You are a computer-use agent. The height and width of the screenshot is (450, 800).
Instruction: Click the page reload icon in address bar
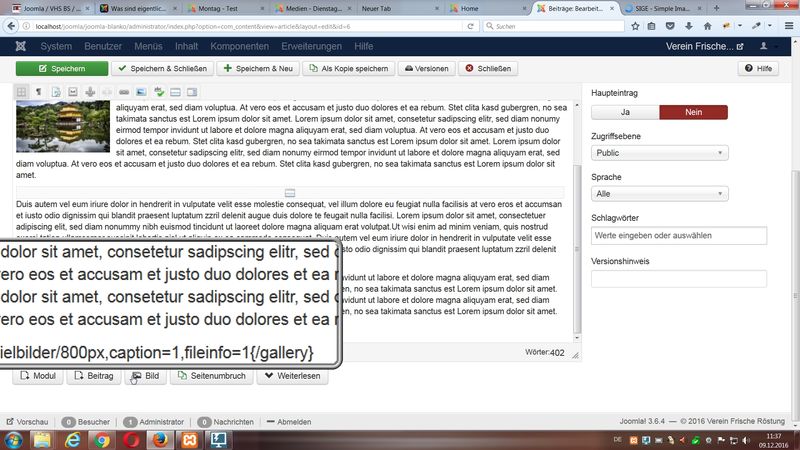coord(470,26)
